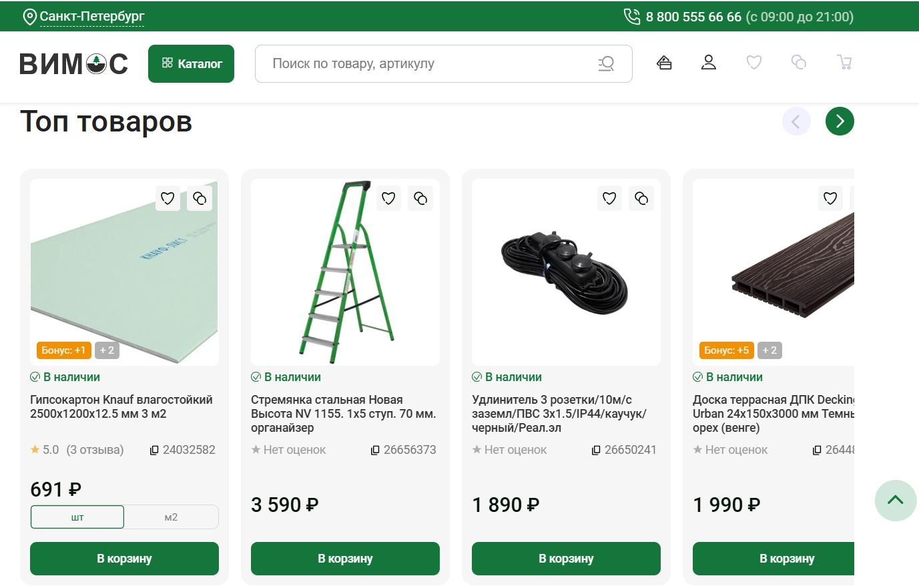Open the Санкт-Петербург city selector

tap(91, 17)
